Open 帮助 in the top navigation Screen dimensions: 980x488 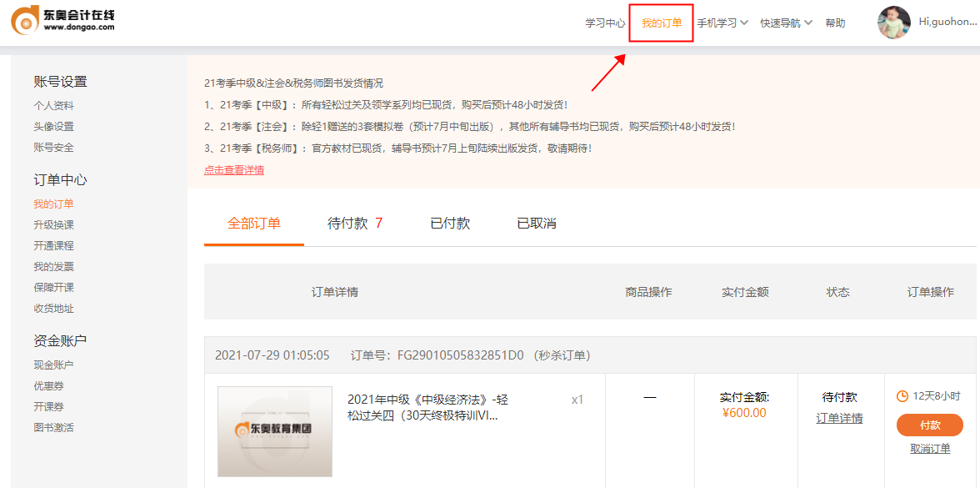coord(835,23)
